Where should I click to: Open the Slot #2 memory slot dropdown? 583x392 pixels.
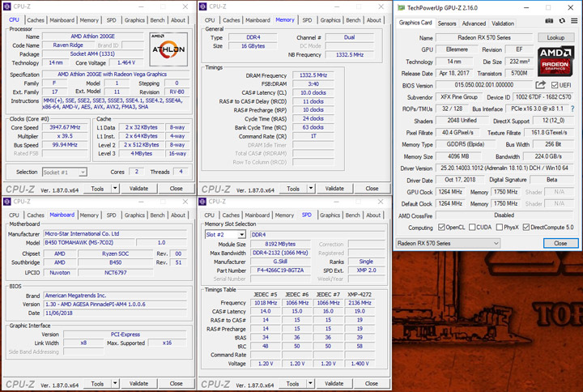coord(225,235)
